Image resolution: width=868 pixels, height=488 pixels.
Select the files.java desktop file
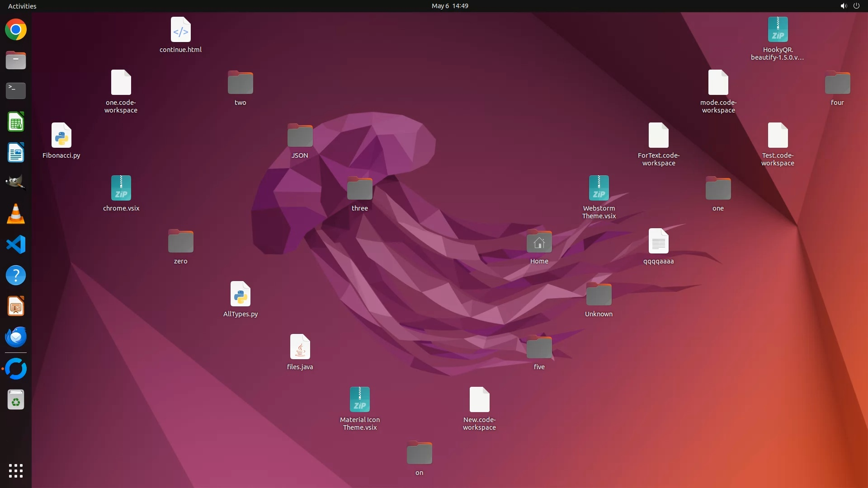click(300, 347)
